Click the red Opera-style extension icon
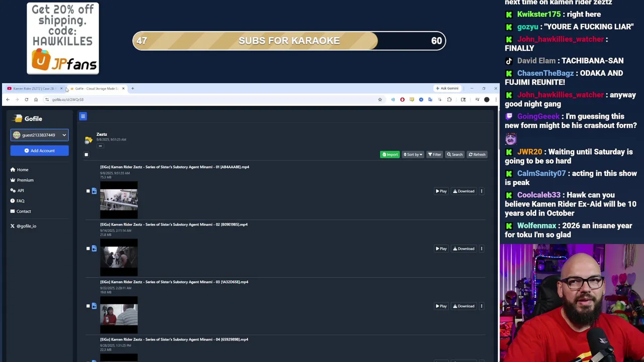The image size is (644, 362). click(402, 100)
